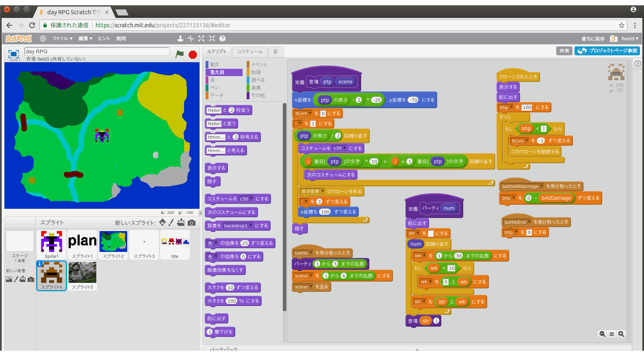
Task: Click the globe language icon
Action: (x=43, y=38)
